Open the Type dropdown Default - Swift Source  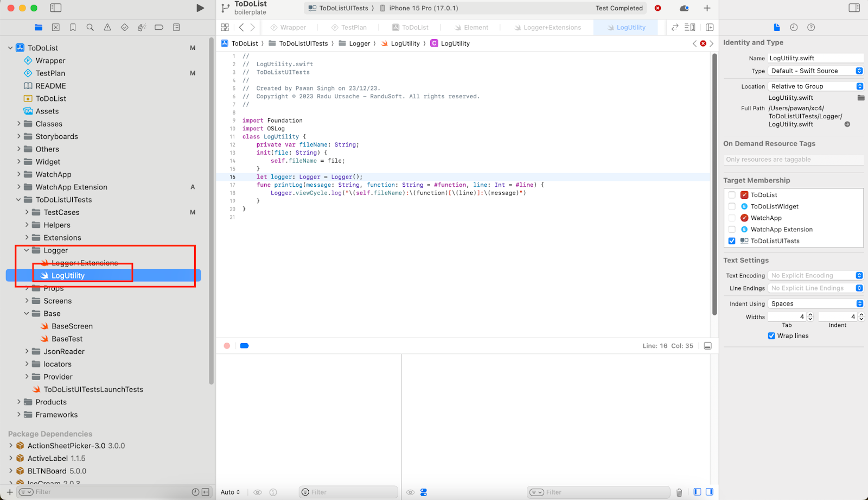pos(815,71)
